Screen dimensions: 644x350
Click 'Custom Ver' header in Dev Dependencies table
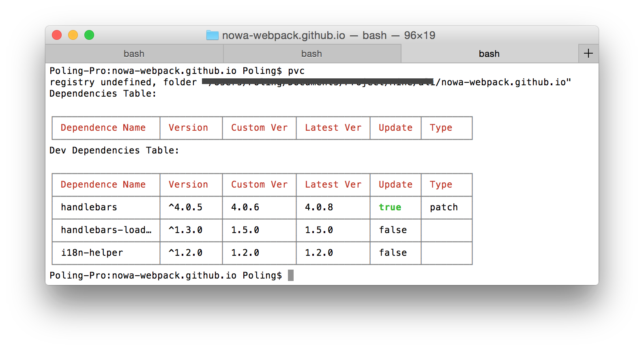point(259,185)
